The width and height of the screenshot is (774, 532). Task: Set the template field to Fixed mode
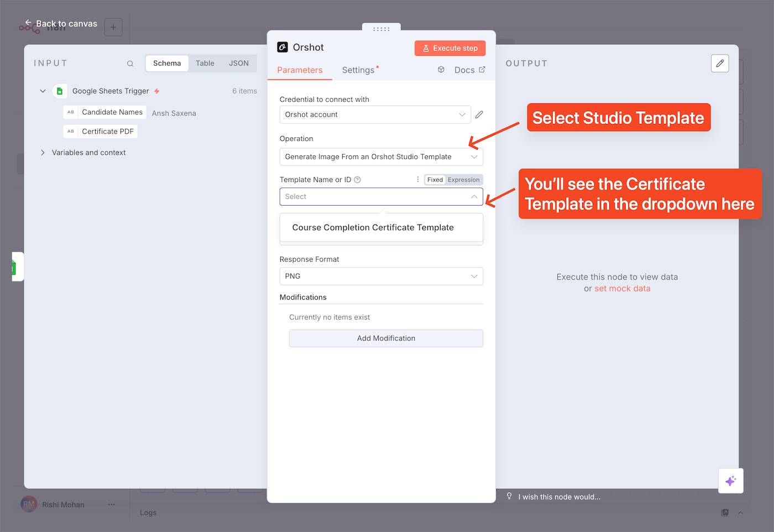tap(435, 180)
